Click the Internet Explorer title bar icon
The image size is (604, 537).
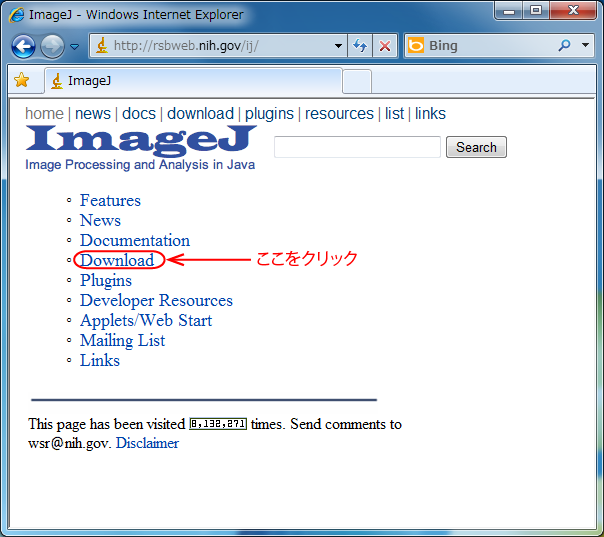17,15
